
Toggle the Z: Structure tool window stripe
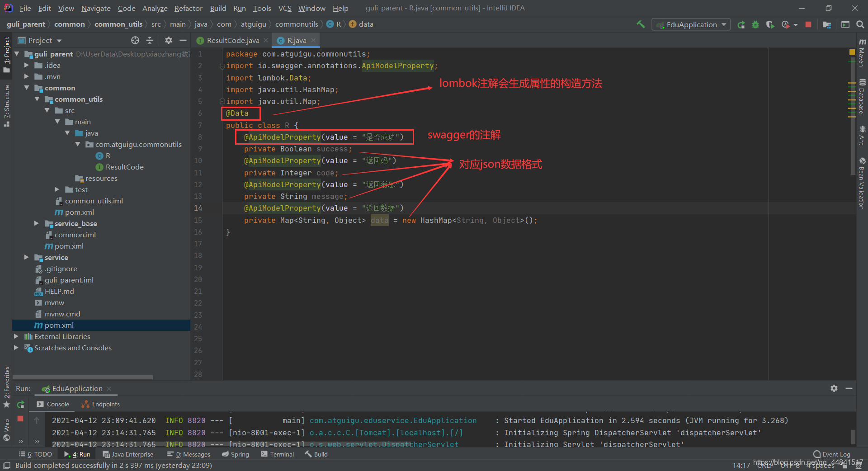click(6, 105)
